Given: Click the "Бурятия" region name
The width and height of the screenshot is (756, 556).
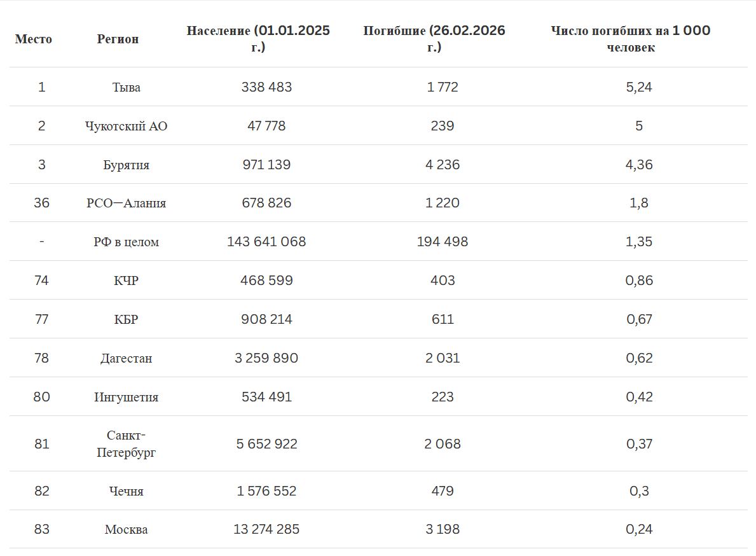Looking at the screenshot, I should click(127, 165).
